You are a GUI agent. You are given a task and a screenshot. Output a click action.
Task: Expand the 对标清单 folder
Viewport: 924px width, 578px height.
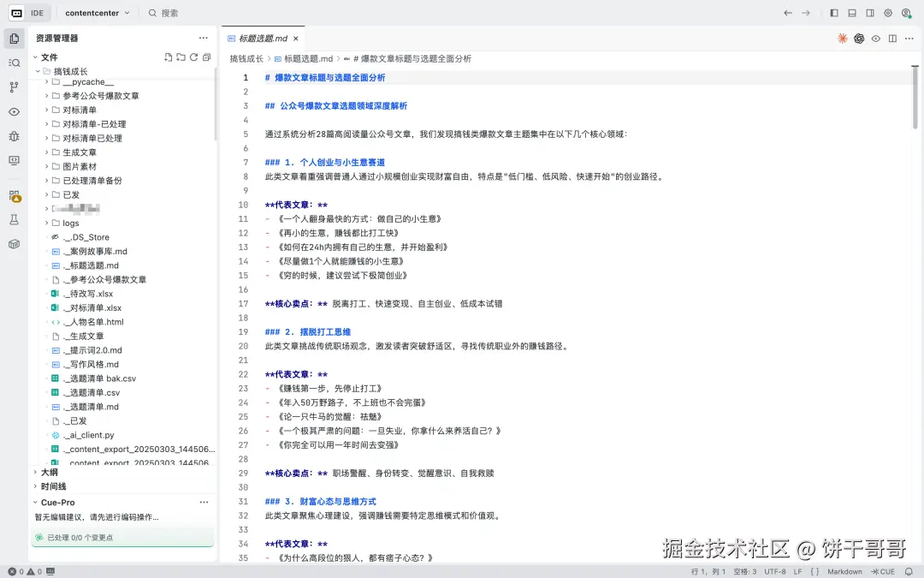pos(46,110)
